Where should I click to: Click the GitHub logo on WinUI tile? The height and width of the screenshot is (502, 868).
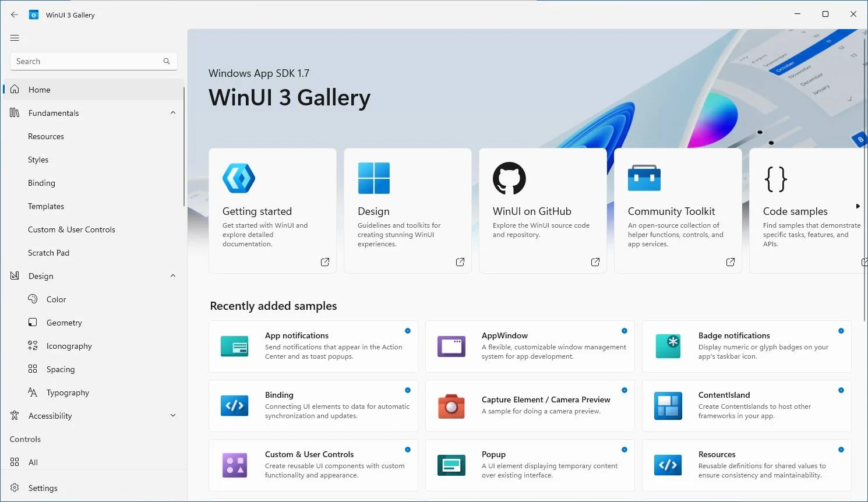point(509,178)
